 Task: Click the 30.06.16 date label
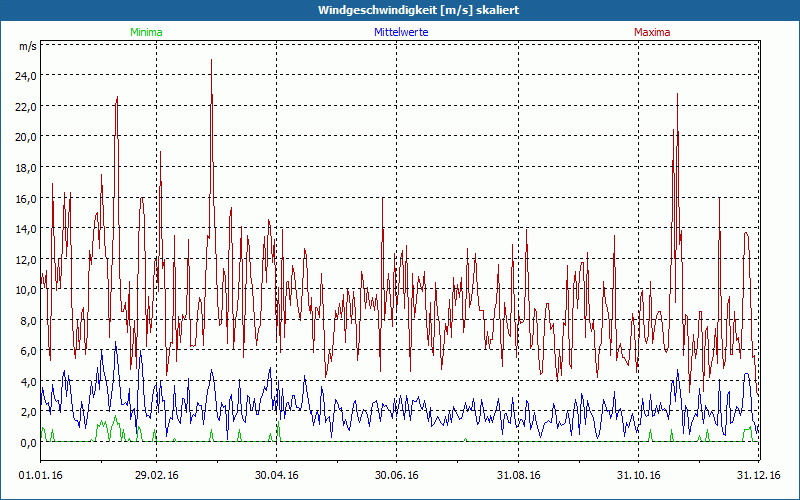pyautogui.click(x=396, y=476)
